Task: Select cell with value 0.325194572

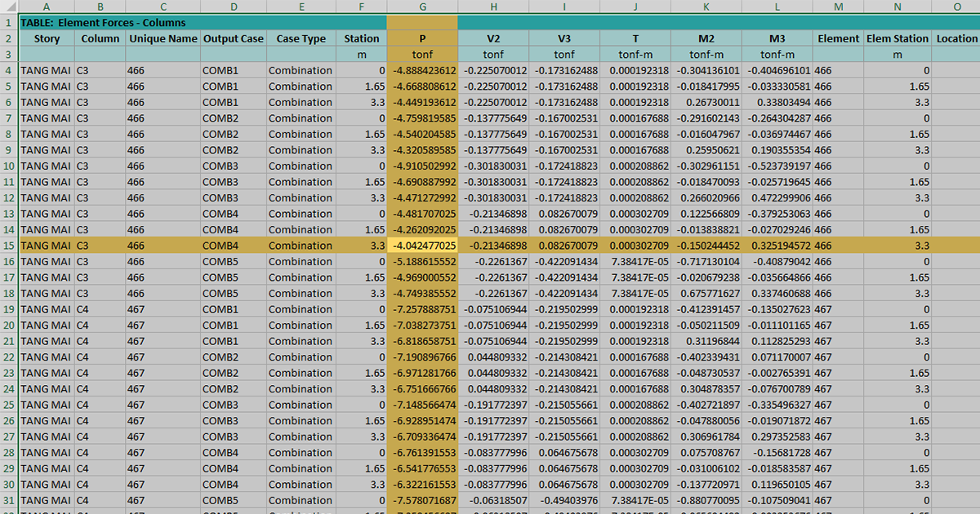Action: pyautogui.click(x=777, y=246)
